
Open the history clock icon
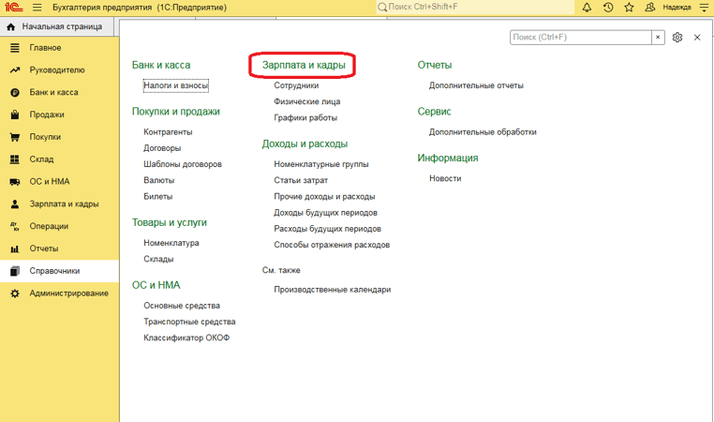pyautogui.click(x=608, y=7)
